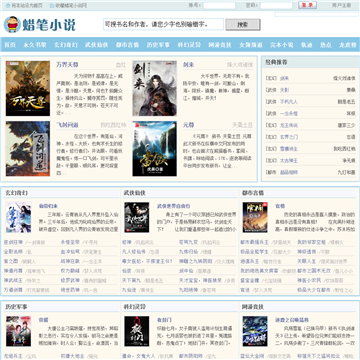Viewport: 360px width, 360px height.
Task: Click the 玄幻奇幻 section header
Action: point(16,193)
